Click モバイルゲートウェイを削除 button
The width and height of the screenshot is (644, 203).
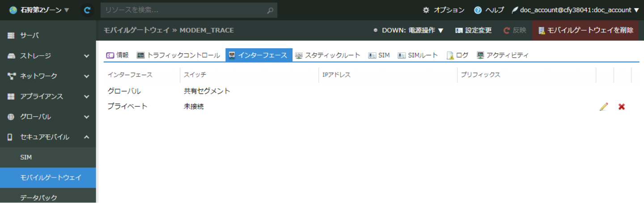(x=585, y=30)
